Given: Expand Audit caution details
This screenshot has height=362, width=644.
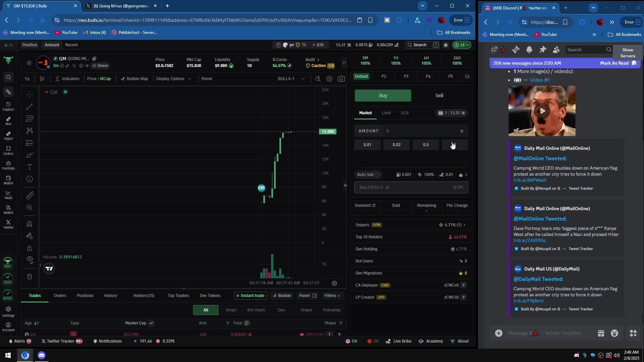Looking at the screenshot, I should [x=320, y=63].
